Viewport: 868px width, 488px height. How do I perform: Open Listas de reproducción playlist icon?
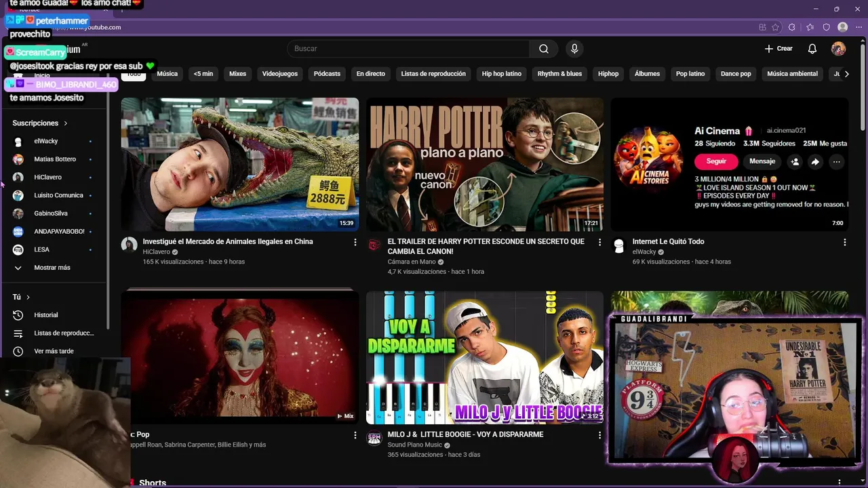[x=18, y=333]
